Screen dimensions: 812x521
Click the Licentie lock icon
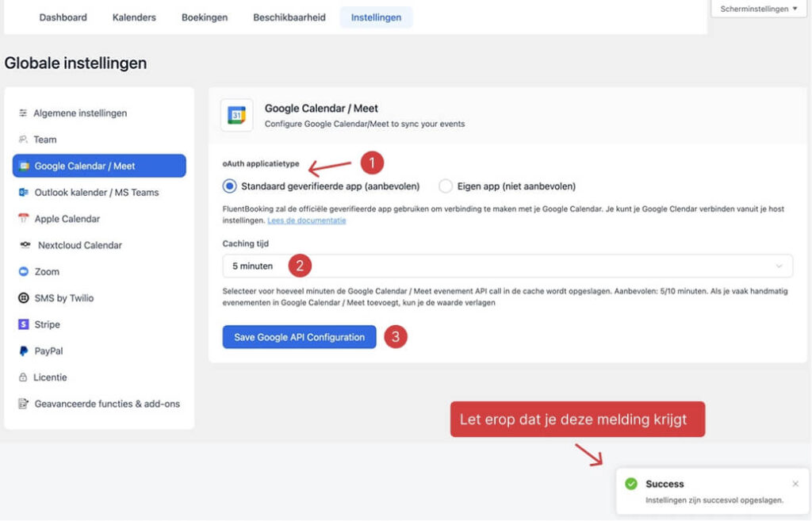click(23, 377)
